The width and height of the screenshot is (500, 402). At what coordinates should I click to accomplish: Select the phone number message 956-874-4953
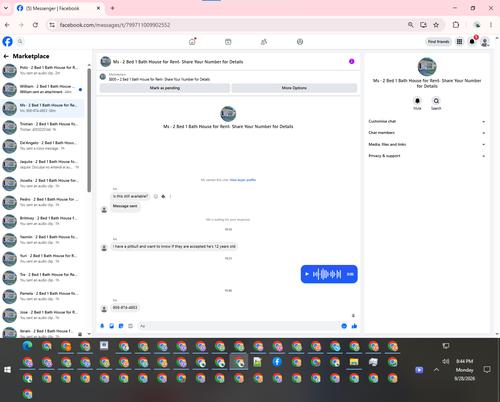(x=125, y=307)
